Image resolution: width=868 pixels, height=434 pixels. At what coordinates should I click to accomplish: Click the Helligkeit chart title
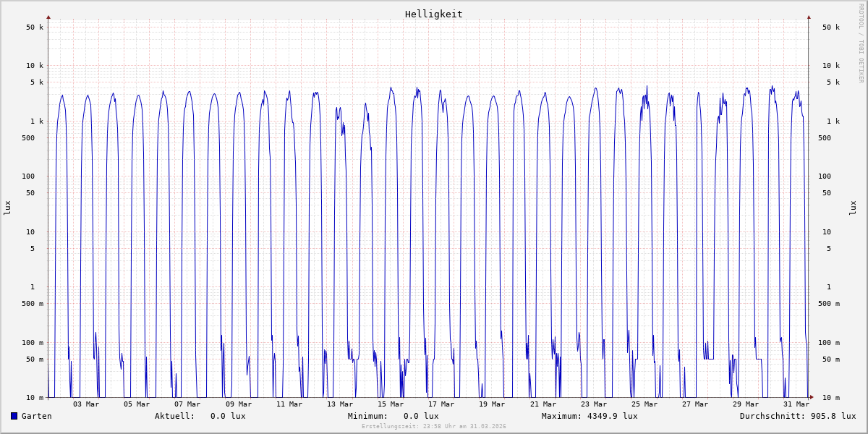(433, 14)
